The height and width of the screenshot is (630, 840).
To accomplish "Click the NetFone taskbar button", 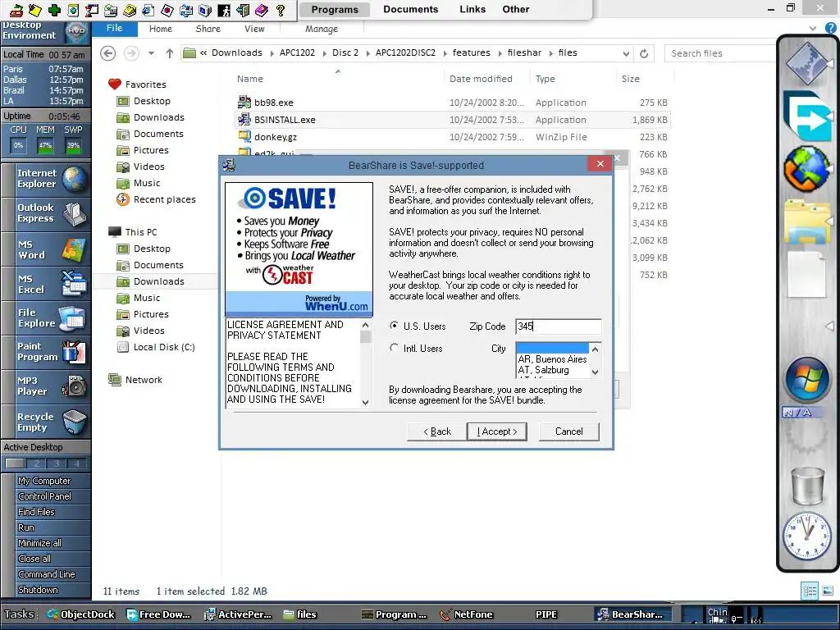I will 466,614.
